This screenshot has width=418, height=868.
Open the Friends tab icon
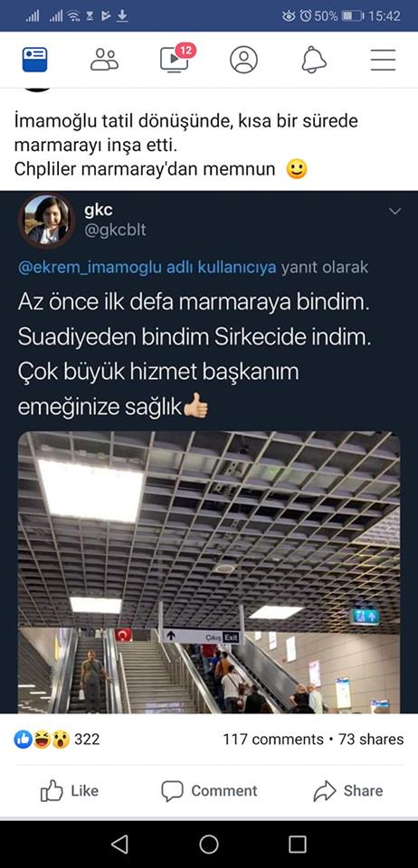point(105,60)
